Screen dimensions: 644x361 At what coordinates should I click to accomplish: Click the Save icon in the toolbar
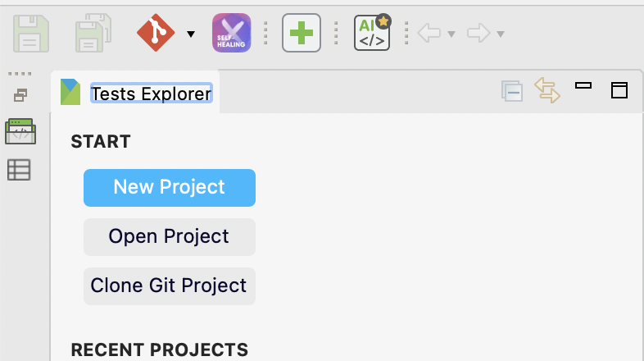(31, 34)
